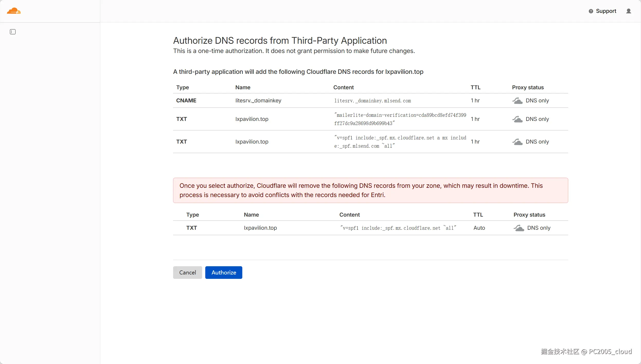Click the TTL header of the removal table
This screenshot has width=641, height=364.
(478, 215)
